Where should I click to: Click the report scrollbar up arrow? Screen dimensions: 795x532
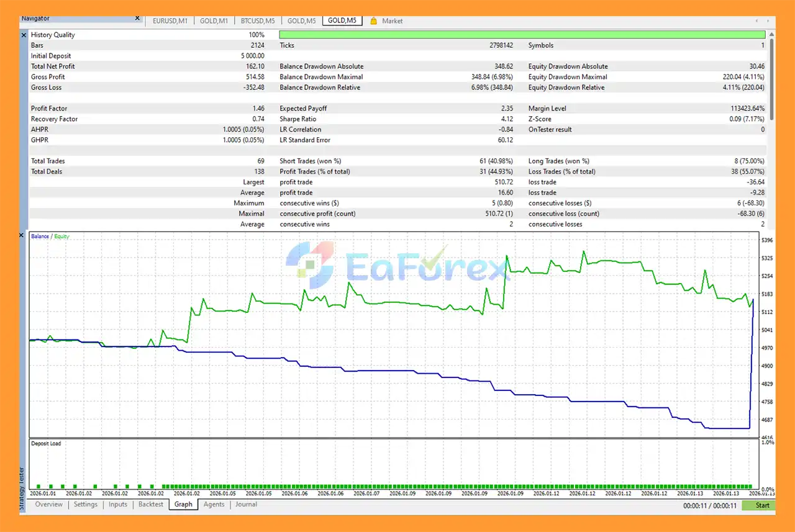pos(772,35)
